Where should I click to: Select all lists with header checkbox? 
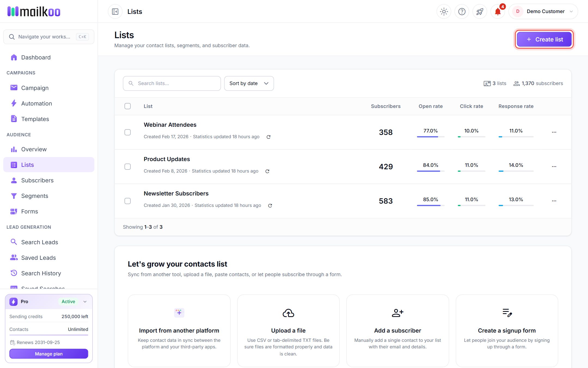pyautogui.click(x=127, y=106)
